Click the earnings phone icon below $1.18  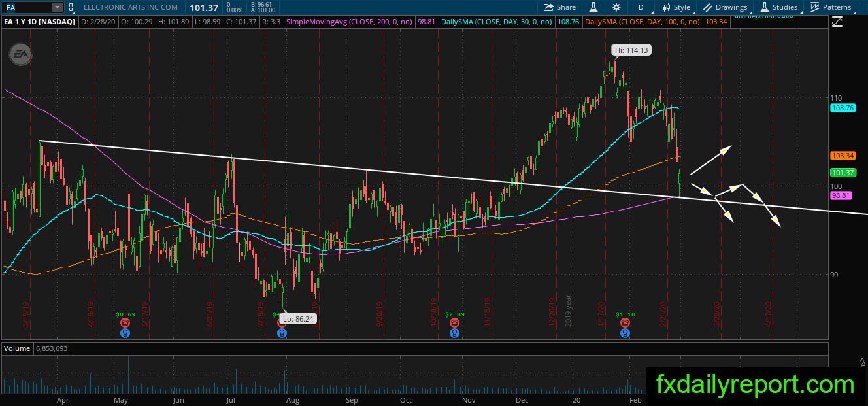[x=626, y=322]
